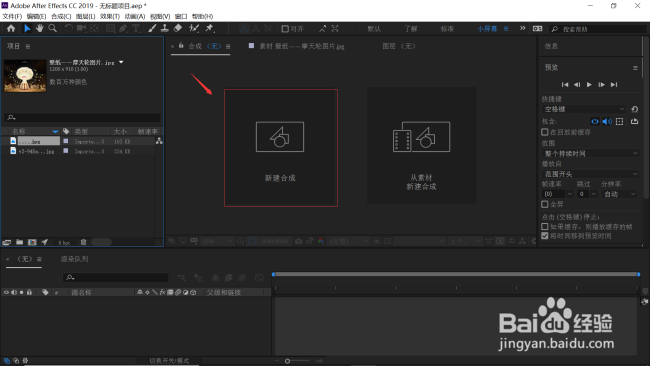Click the last frame playback button
The width and height of the screenshot is (650, 366).
pos(614,85)
